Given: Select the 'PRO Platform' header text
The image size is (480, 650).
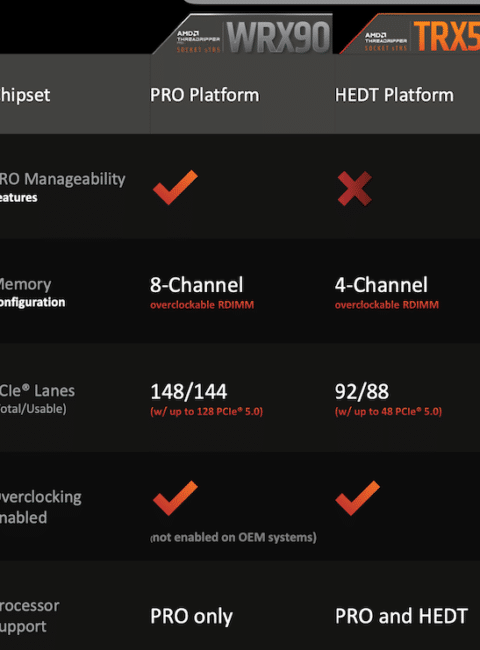Looking at the screenshot, I should pyautogui.click(x=205, y=95).
